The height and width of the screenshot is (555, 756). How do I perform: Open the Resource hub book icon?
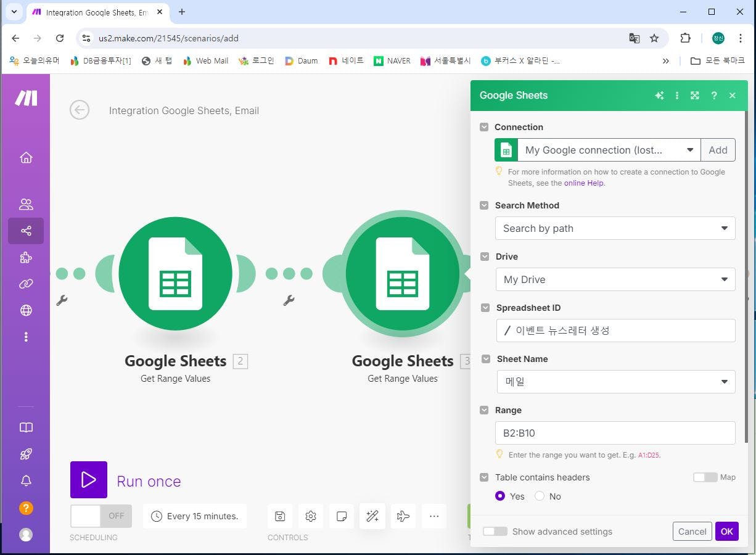(26, 427)
